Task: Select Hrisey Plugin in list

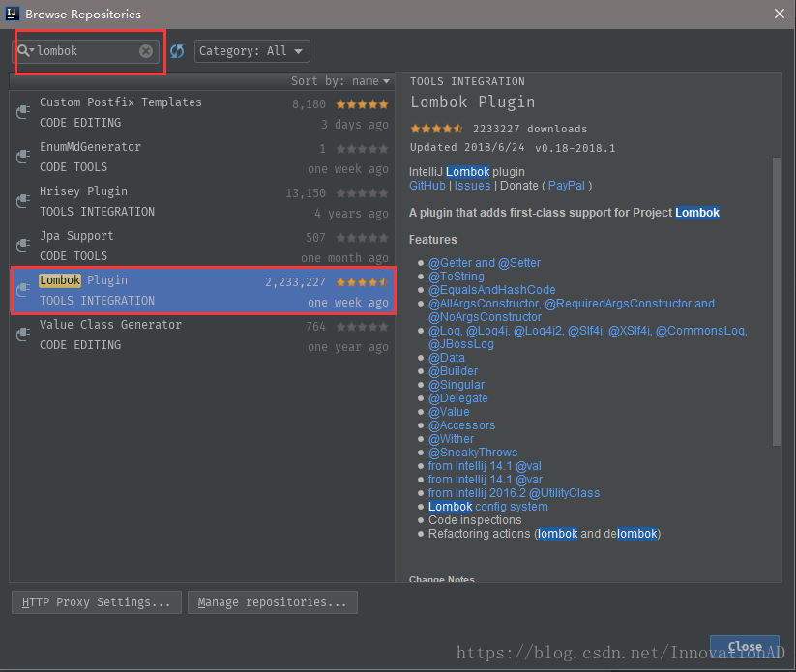Action: tap(202, 201)
